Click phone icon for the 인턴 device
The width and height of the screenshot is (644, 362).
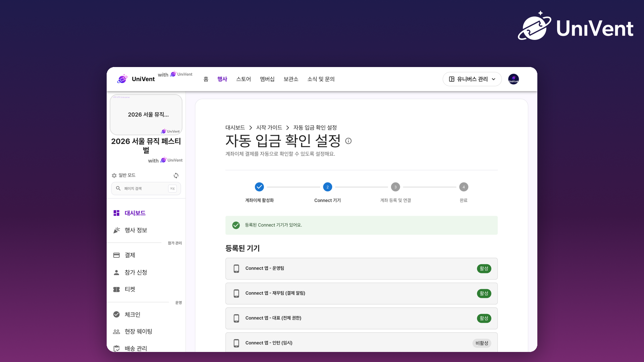tap(236, 343)
